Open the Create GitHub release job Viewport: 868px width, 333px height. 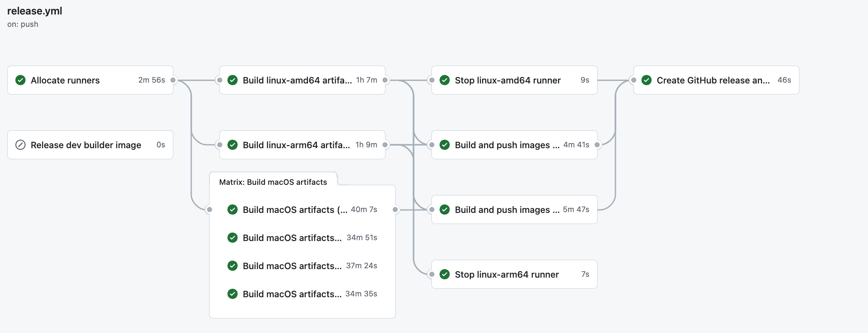point(713,80)
